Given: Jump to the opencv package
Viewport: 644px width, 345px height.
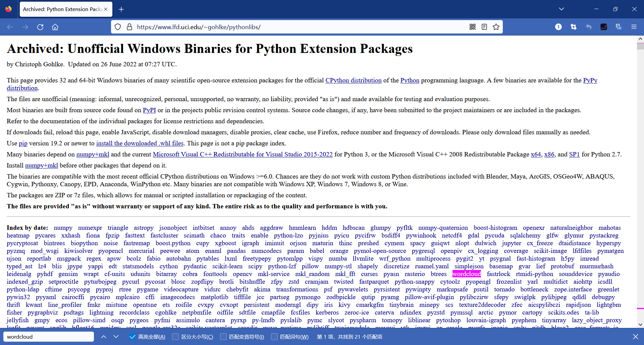Looking at the screenshot, I should [243, 274].
